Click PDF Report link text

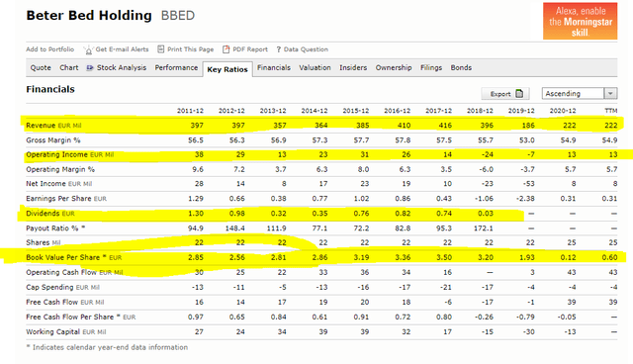[x=250, y=49]
